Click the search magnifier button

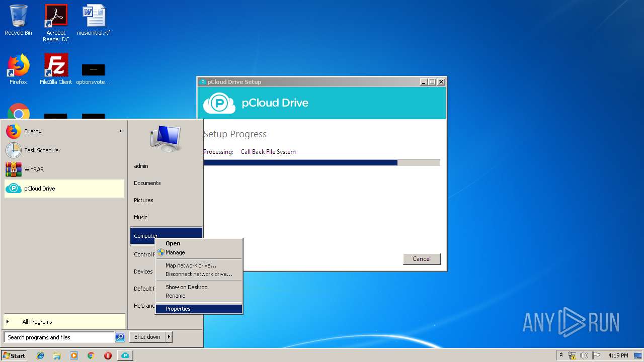120,337
